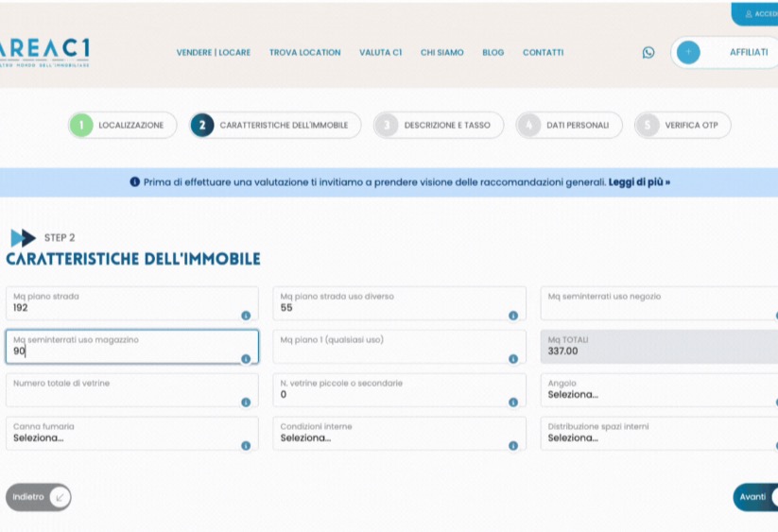Image resolution: width=778 pixels, height=532 pixels.
Task: Click Mq seminterrati uso magazzino input
Action: [132, 347]
